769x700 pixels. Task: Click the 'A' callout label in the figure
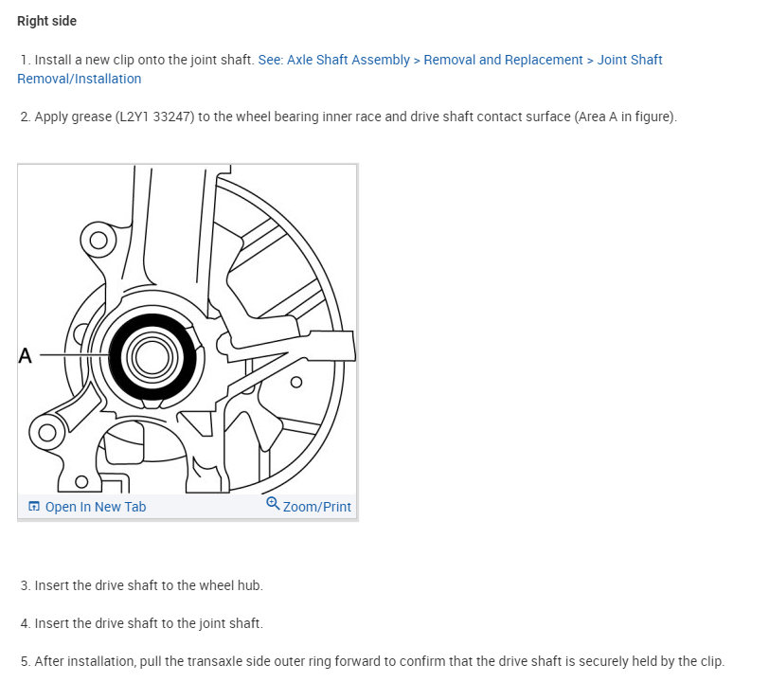point(26,355)
